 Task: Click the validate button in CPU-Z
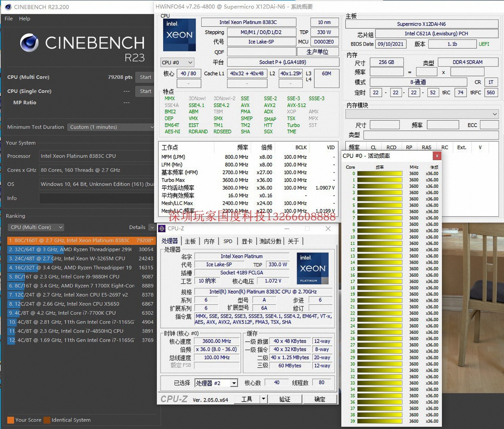pyautogui.click(x=285, y=399)
